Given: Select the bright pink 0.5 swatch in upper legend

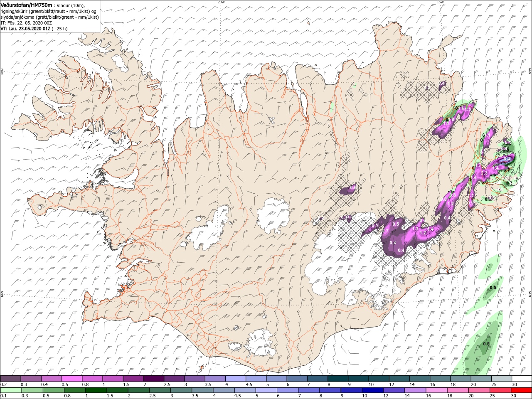Looking at the screenshot, I should click(x=71, y=379).
